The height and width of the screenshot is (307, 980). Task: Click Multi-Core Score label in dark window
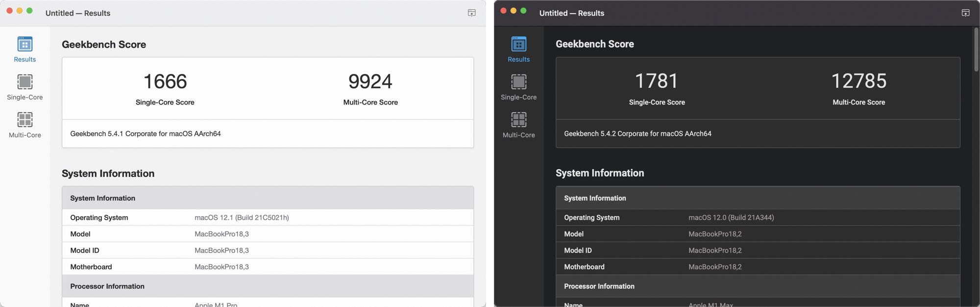pyautogui.click(x=859, y=102)
